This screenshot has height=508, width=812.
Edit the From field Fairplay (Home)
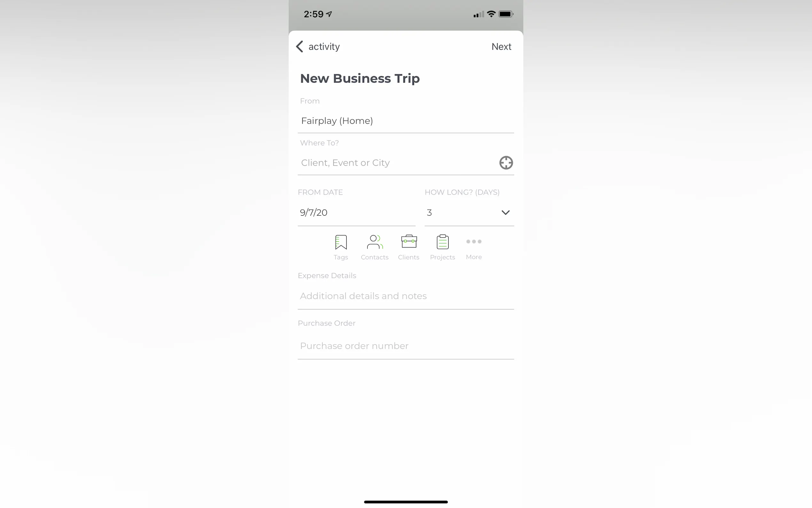(405, 121)
